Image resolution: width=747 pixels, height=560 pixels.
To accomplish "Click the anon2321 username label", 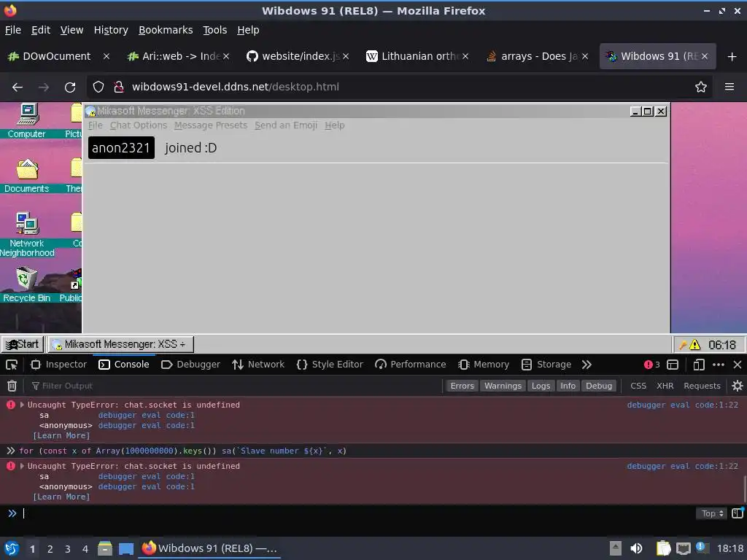I will click(121, 147).
